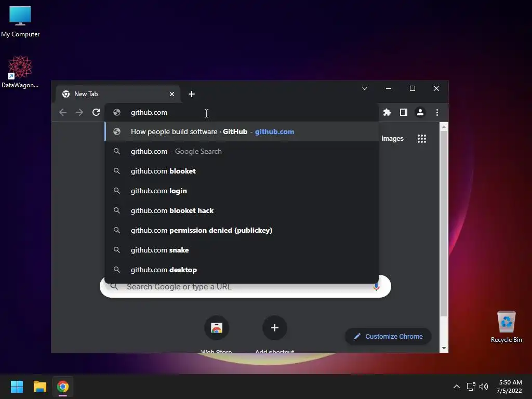Viewport: 532px width, 399px height.
Task: Choose the GitHub github.com URL suggestion
Action: point(242,131)
